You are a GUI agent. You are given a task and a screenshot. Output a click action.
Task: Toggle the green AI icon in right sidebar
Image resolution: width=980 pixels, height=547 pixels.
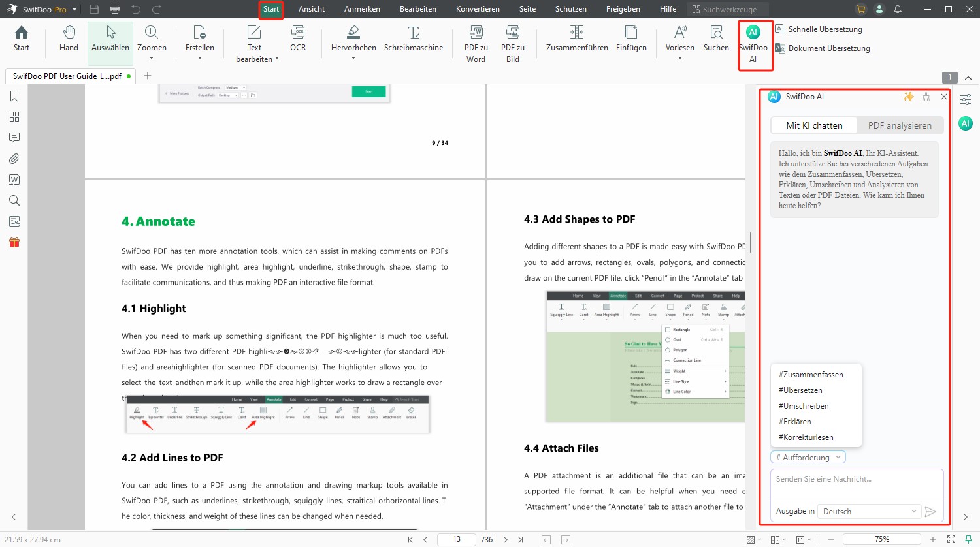pos(966,123)
